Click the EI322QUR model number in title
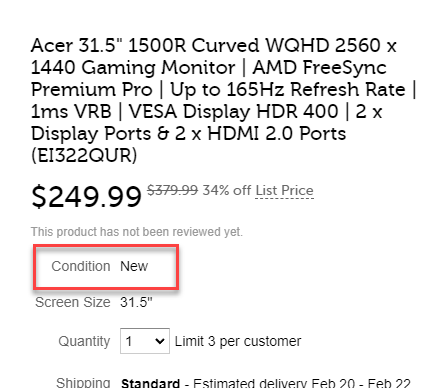The image size is (442, 388). (x=84, y=155)
